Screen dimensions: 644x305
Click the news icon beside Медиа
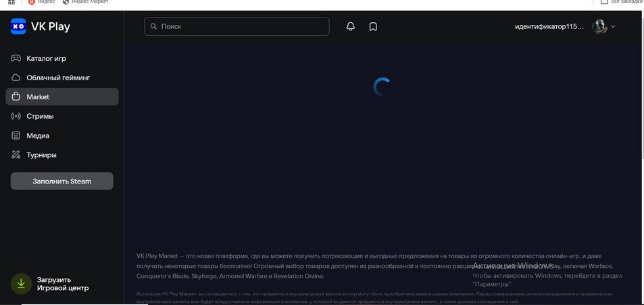point(16,135)
